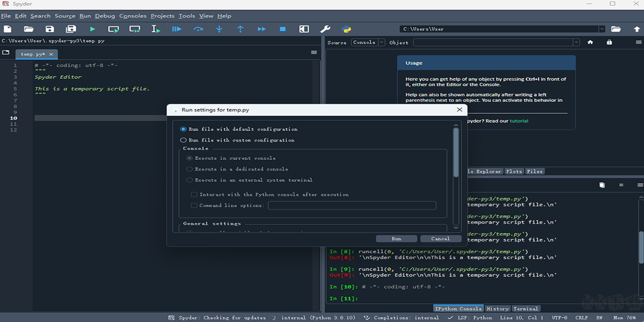Choose Run file with custom configuration

[184, 140]
